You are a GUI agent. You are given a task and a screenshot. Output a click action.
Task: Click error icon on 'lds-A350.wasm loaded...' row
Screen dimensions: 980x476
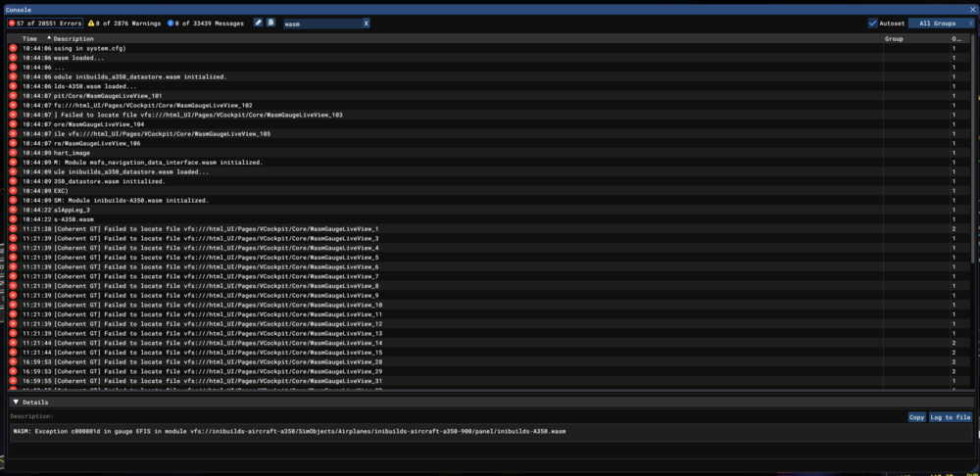[13, 86]
